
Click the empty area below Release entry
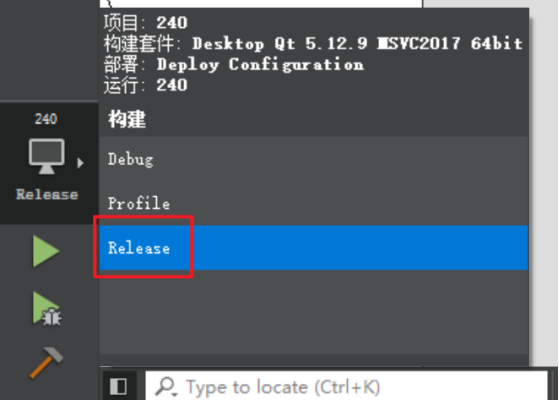[314, 312]
